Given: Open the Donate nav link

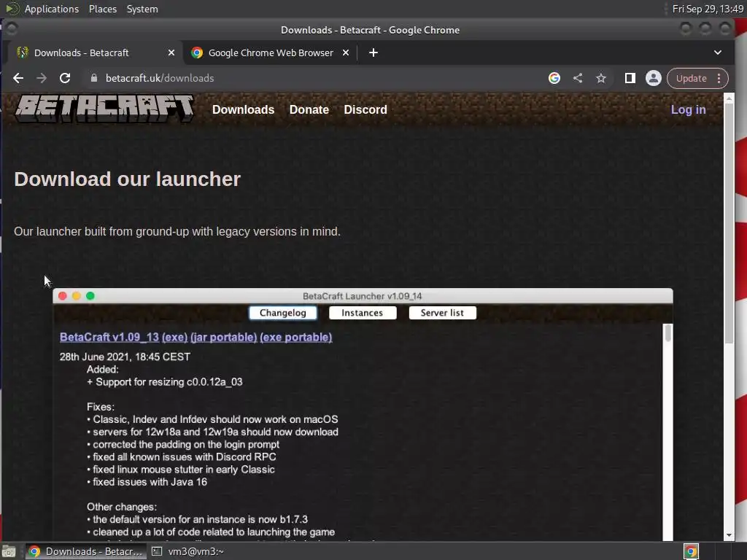Looking at the screenshot, I should click(309, 109).
